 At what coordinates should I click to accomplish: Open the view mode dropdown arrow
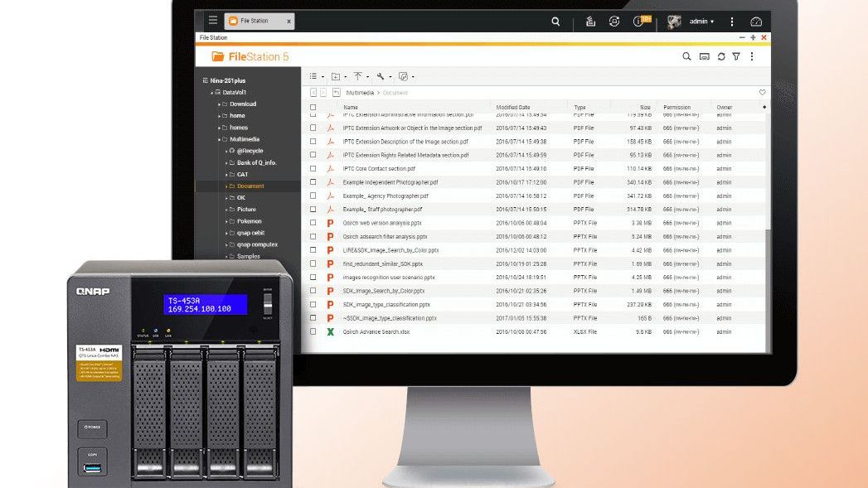[322, 77]
